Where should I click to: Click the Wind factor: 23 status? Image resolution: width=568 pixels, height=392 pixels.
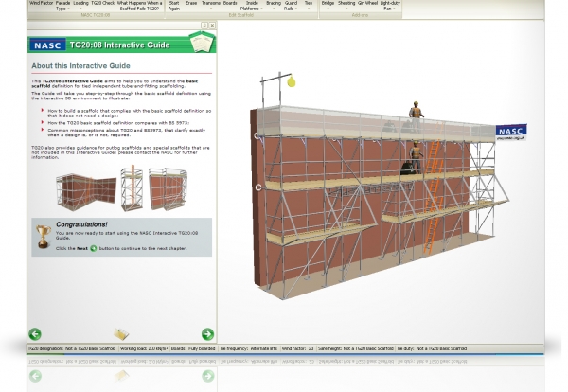click(x=298, y=348)
